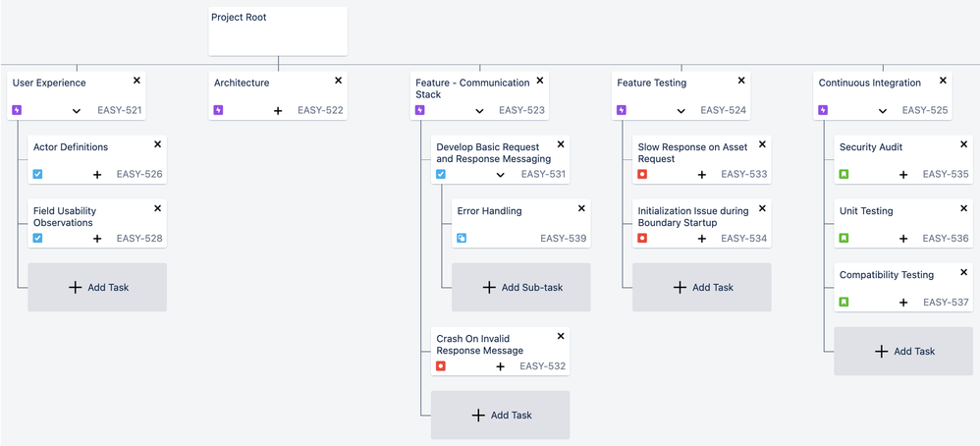Click the Add Sub-task button
This screenshot has height=446, width=980.
point(520,288)
